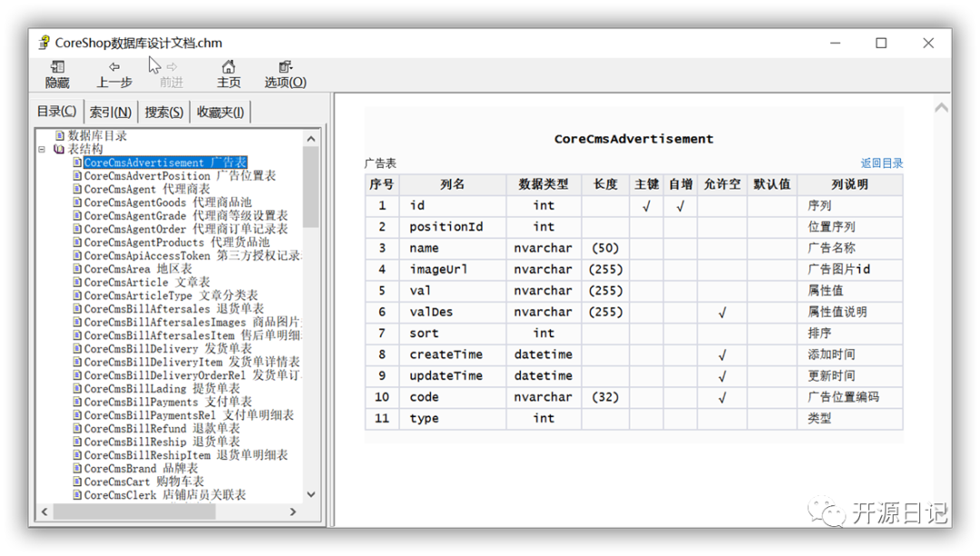The height and width of the screenshot is (556, 980).
Task: Open CoreCmsBillPaymentsRel 支付单明细表
Action: point(189,415)
